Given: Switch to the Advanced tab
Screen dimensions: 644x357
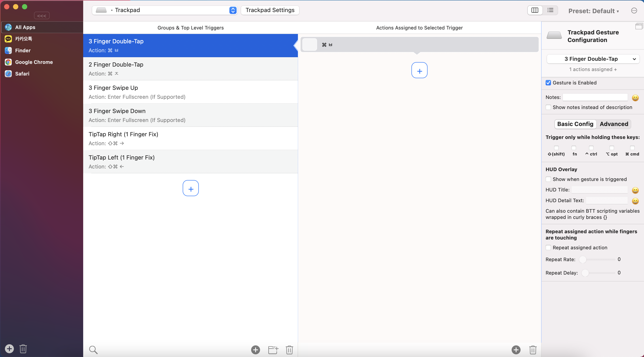Looking at the screenshot, I should click(614, 124).
